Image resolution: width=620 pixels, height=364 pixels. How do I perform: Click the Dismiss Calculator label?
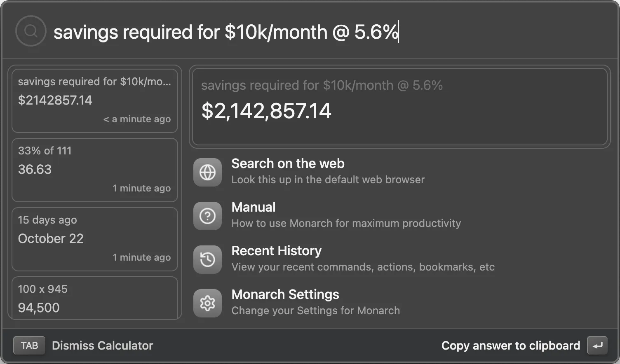[102, 345]
